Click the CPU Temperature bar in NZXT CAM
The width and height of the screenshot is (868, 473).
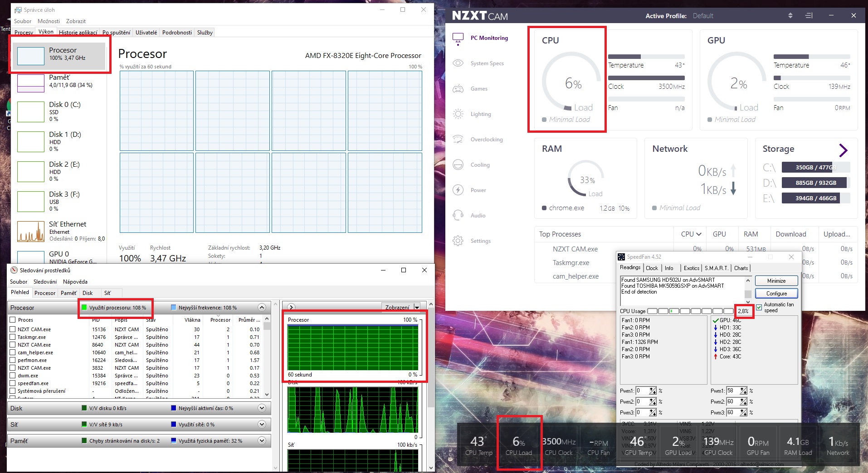point(646,57)
